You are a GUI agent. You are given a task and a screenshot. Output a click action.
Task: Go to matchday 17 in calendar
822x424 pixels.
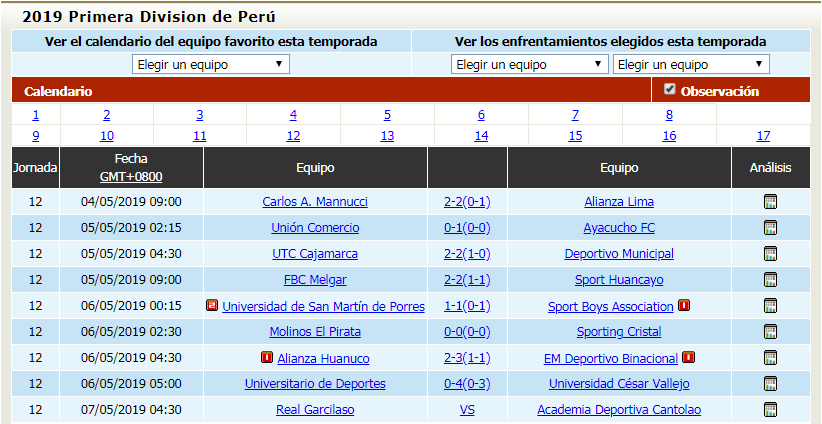pos(763,136)
